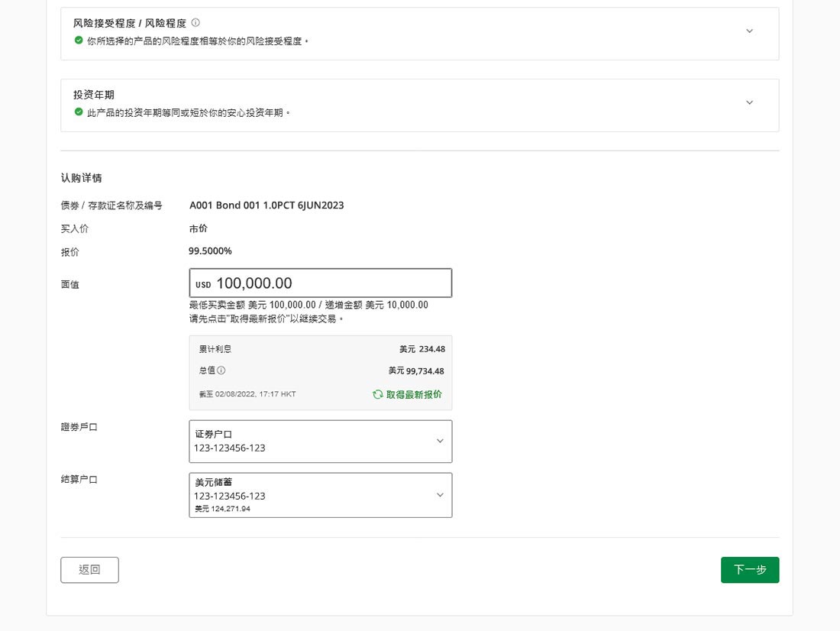Viewport: 840px width, 631px height.
Task: Click 取得最新报价 link text
Action: coord(414,395)
